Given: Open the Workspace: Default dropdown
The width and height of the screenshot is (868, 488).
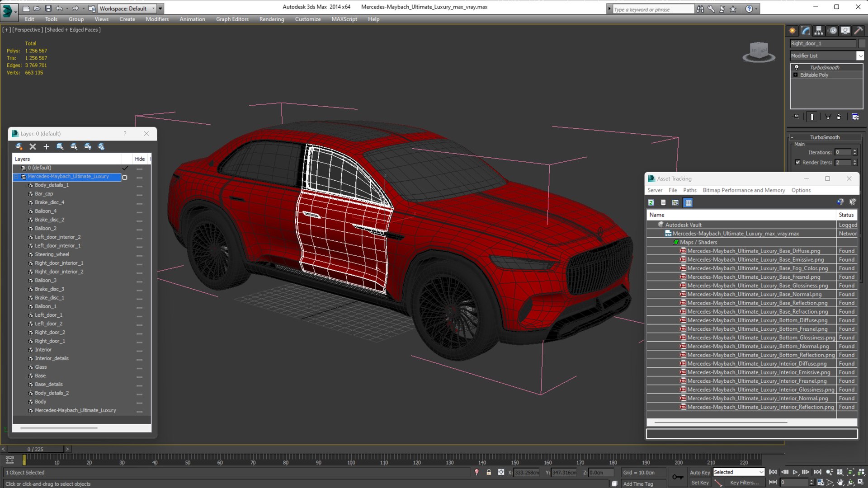Looking at the screenshot, I should click(127, 8).
